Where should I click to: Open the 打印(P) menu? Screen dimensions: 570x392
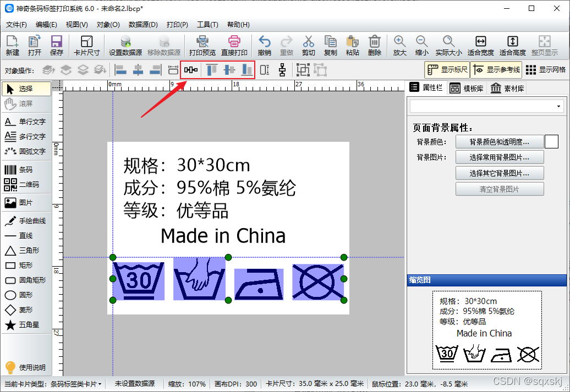[177, 25]
